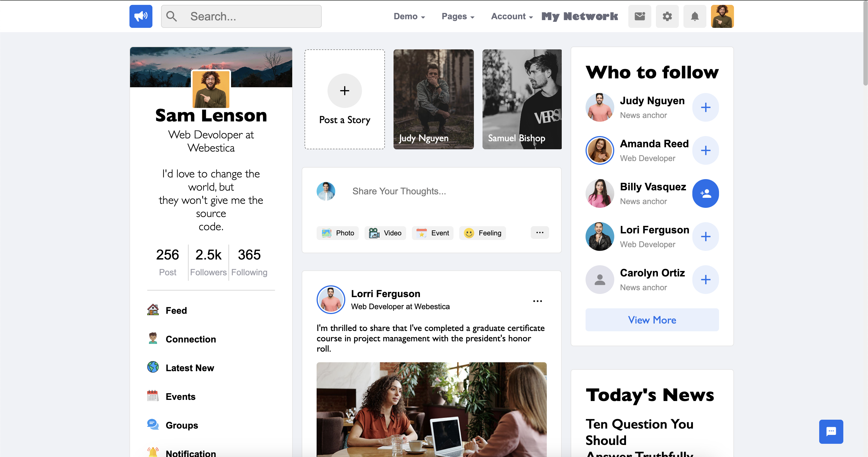Screen dimensions: 868x457
Task: Click Sam Lenson profile picture
Action: tap(211, 89)
